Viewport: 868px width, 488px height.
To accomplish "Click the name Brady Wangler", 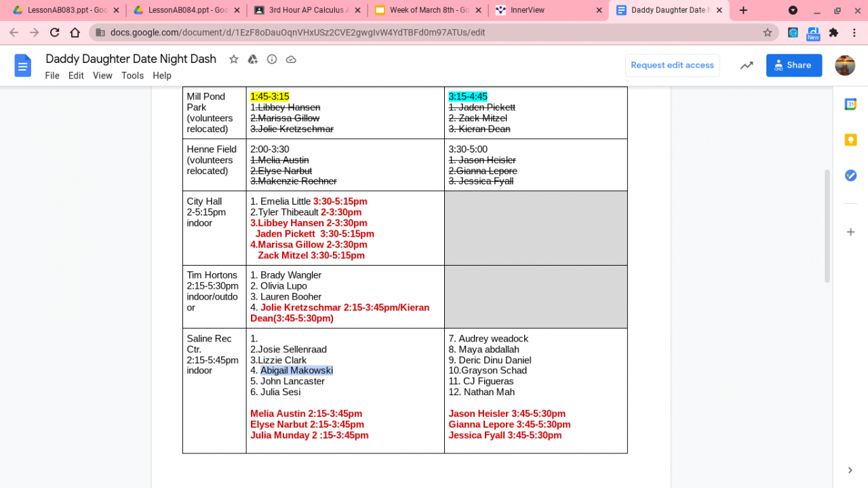I will coord(291,275).
